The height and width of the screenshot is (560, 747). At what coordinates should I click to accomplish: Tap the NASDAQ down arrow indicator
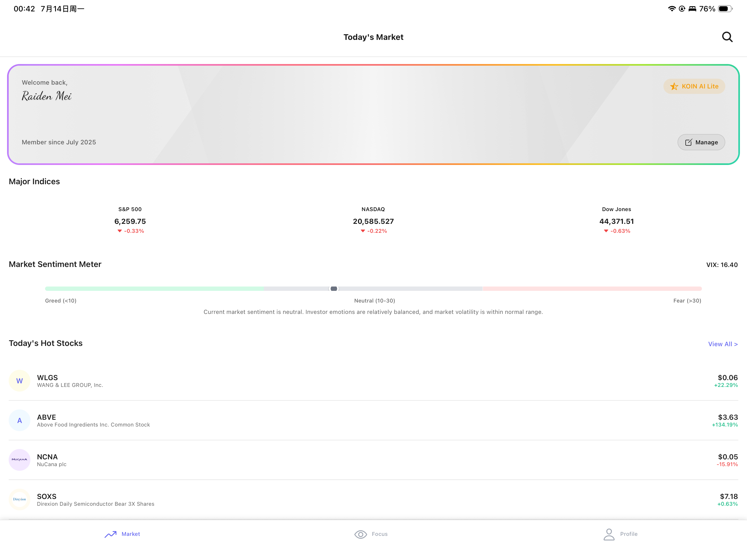click(363, 231)
